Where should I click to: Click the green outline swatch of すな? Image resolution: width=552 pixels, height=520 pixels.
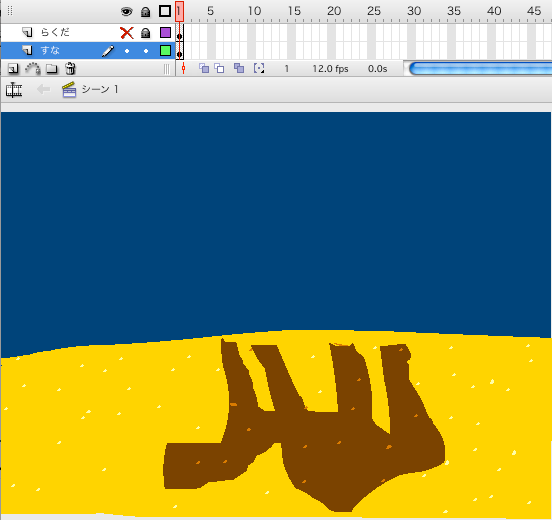coord(165,50)
